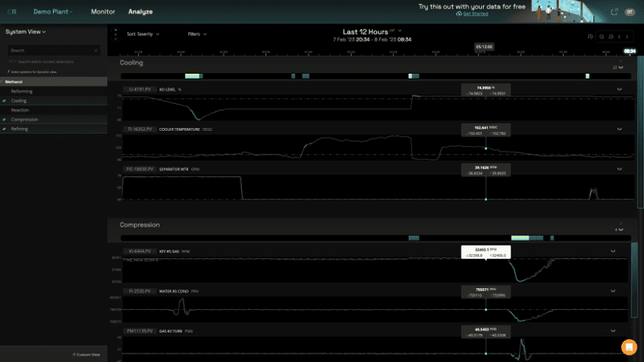644x362 pixels.
Task: Click the Get Started link
Action: point(475,14)
